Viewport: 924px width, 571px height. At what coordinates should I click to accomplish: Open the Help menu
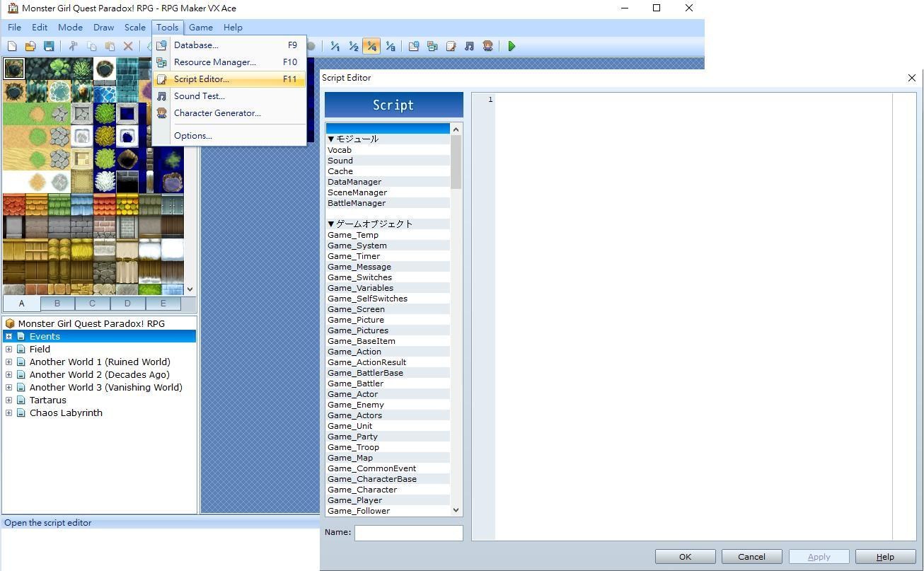coord(233,28)
